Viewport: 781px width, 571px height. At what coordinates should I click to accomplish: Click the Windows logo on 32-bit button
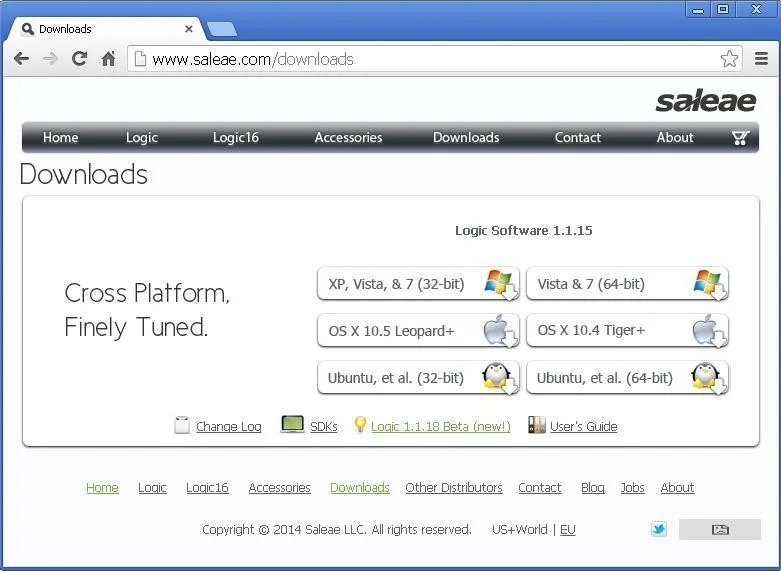499,283
